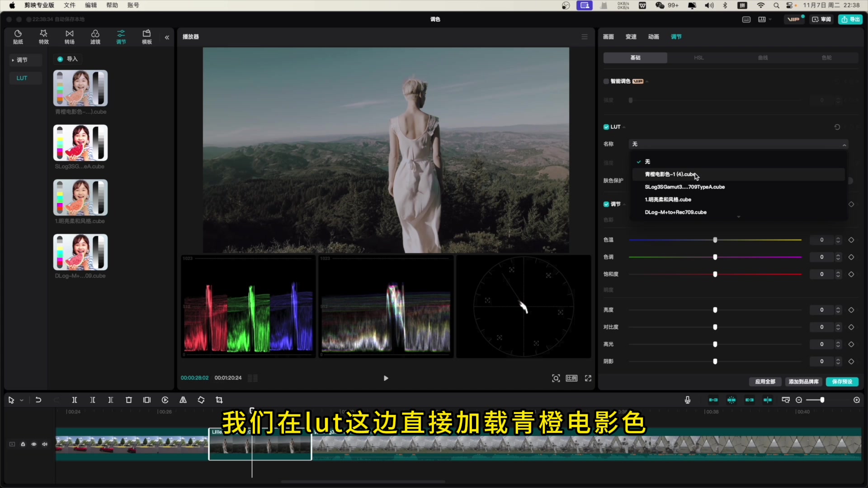The width and height of the screenshot is (868, 488).
Task: Collapse the left media panel
Action: pyautogui.click(x=167, y=38)
